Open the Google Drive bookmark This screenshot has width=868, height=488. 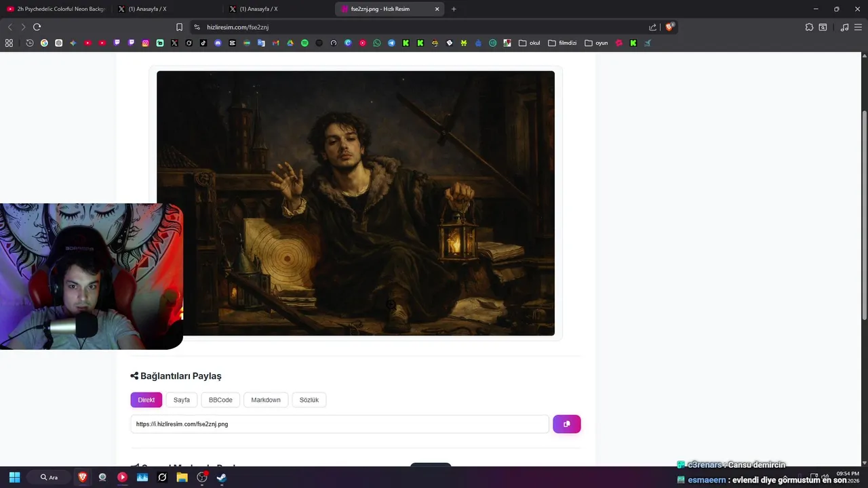pos(290,43)
